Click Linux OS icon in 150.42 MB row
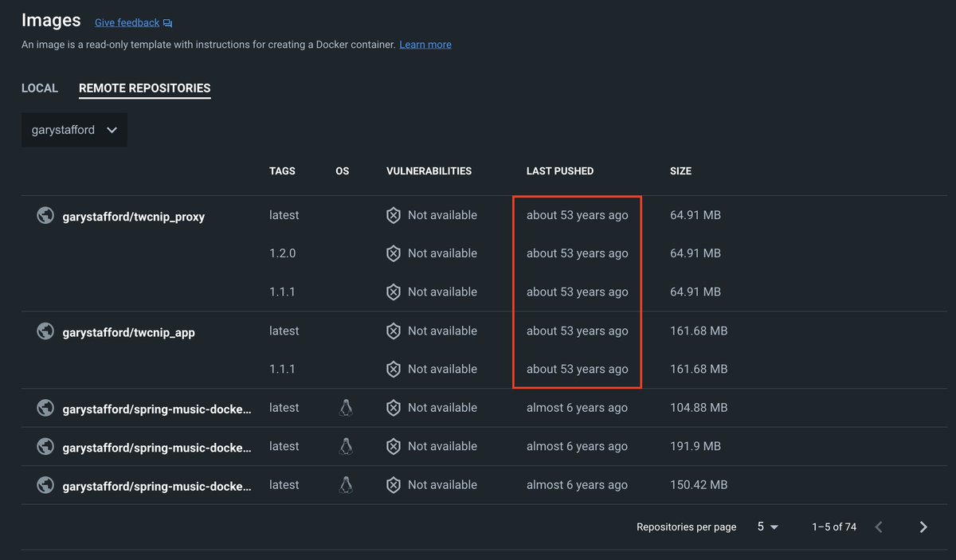 [346, 484]
